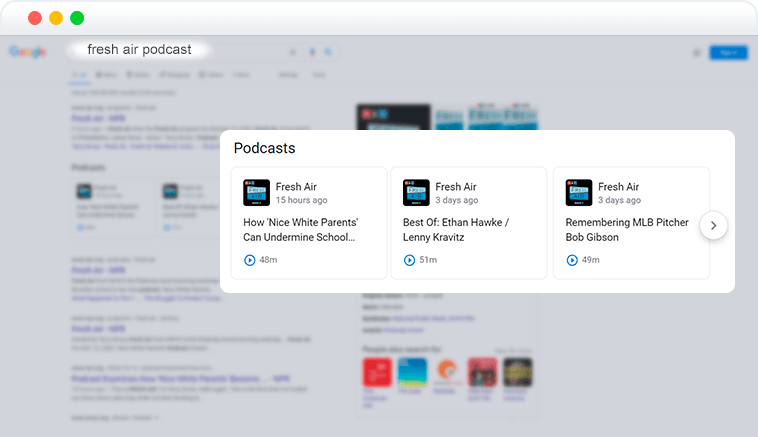Open red thumbnail under People also search for

point(377,372)
